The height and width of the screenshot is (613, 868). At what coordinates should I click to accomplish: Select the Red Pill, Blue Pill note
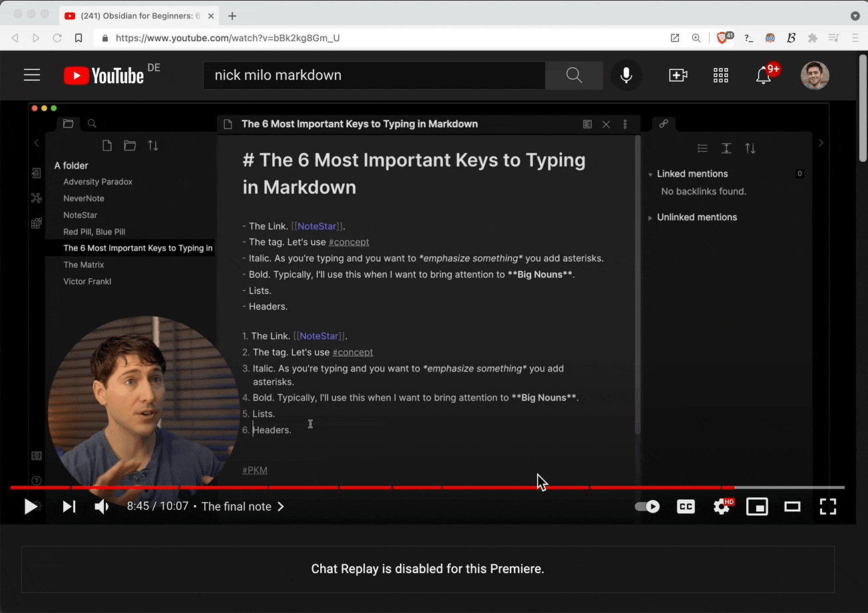pyautogui.click(x=95, y=232)
